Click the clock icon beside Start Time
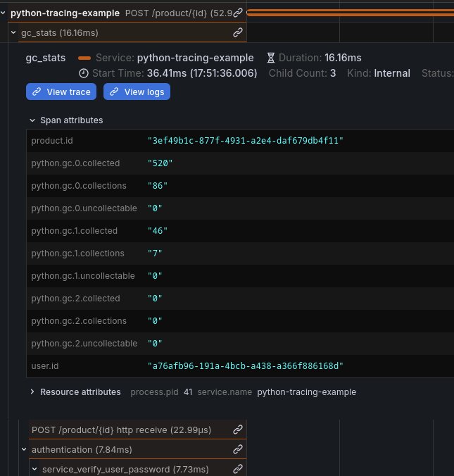The height and width of the screenshot is (476, 454). coord(84,73)
